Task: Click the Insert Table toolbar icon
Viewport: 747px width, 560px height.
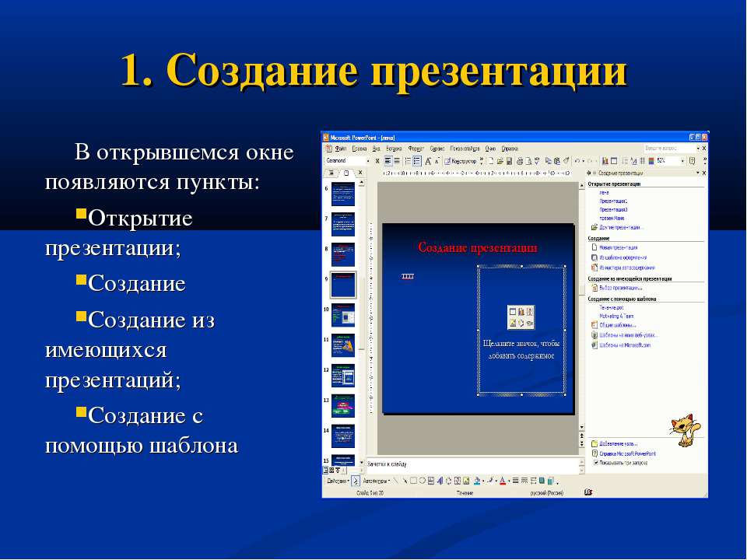Action: [x=614, y=162]
